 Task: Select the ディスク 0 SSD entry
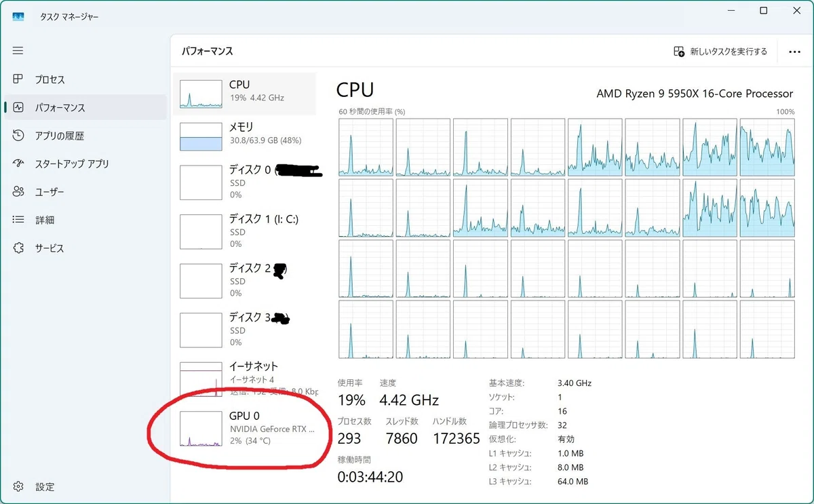245,182
